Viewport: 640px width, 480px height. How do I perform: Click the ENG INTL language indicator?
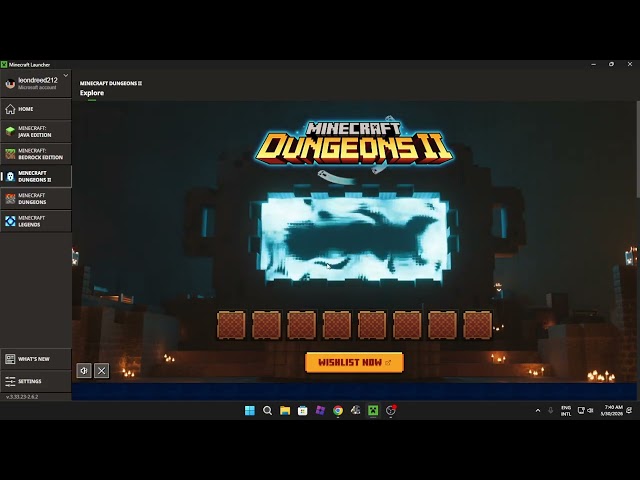click(566, 411)
